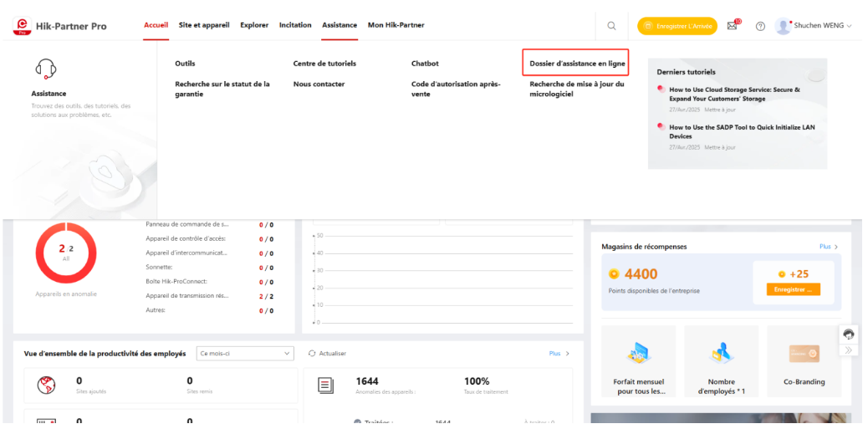
Task: Click the Actualiser refresh icon
Action: point(312,353)
